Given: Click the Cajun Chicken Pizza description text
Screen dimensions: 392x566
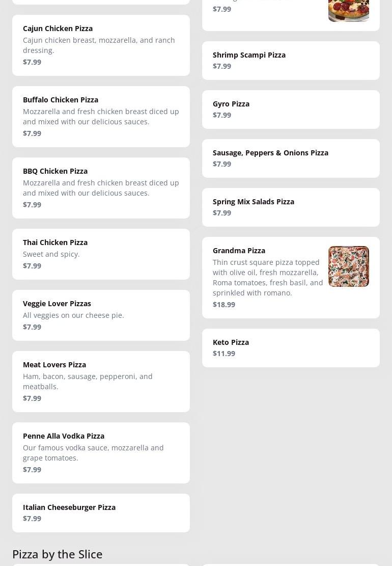Looking at the screenshot, I should click(99, 45).
